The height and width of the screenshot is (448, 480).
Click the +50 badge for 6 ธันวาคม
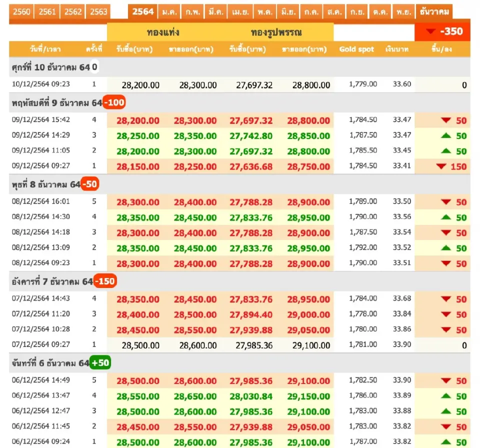pyautogui.click(x=100, y=363)
